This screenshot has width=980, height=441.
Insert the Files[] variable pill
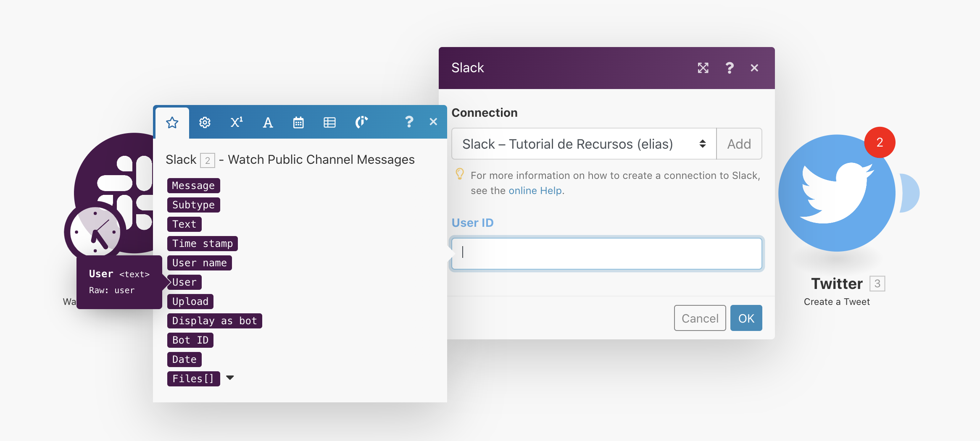(193, 379)
